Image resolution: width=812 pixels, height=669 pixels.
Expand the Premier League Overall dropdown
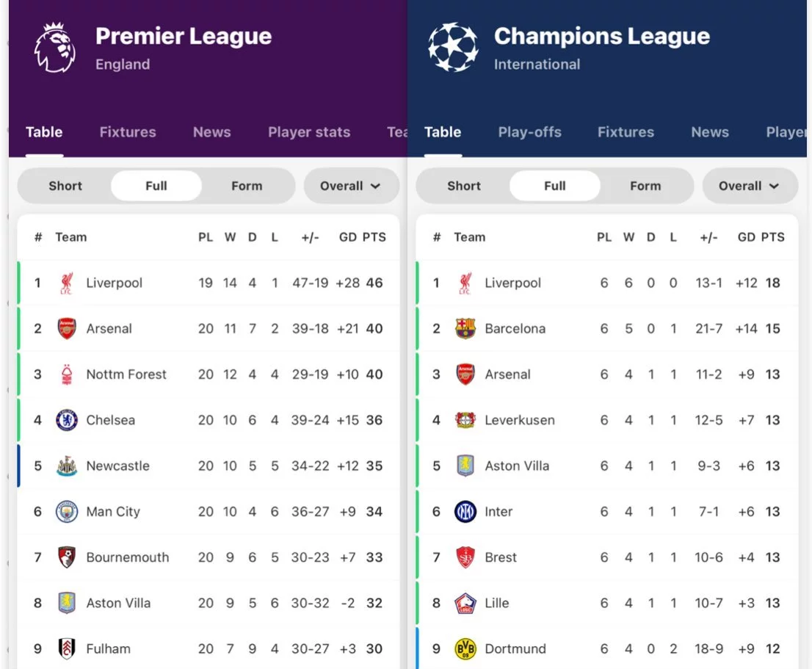pyautogui.click(x=351, y=186)
